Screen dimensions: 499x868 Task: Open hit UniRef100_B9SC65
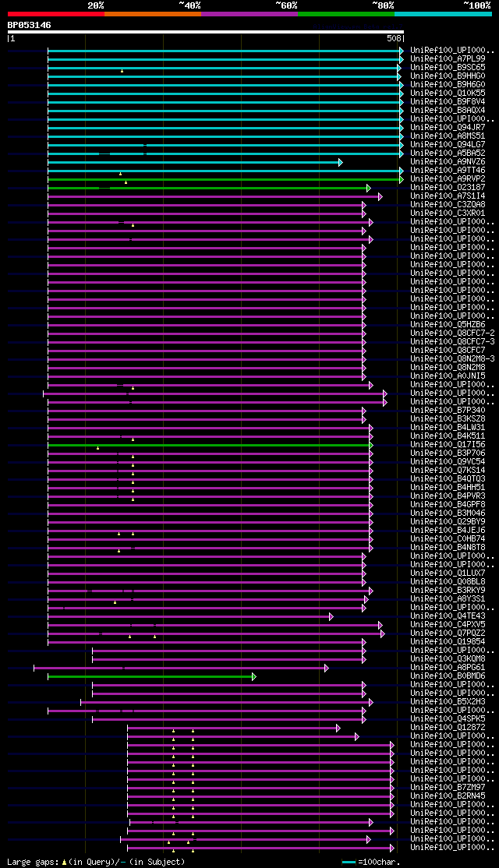(448, 68)
